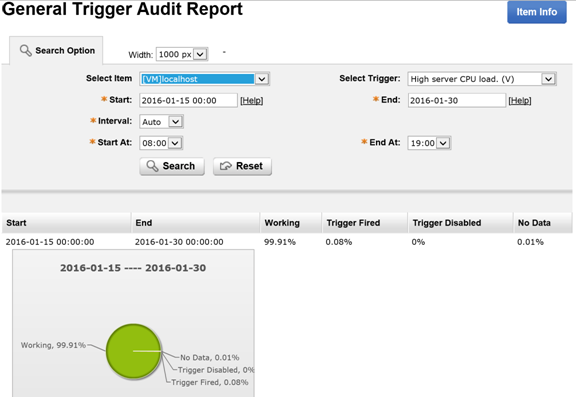Click the magnifier icon in Search Option tab
The width and height of the screenshot is (576, 397).
(25, 50)
